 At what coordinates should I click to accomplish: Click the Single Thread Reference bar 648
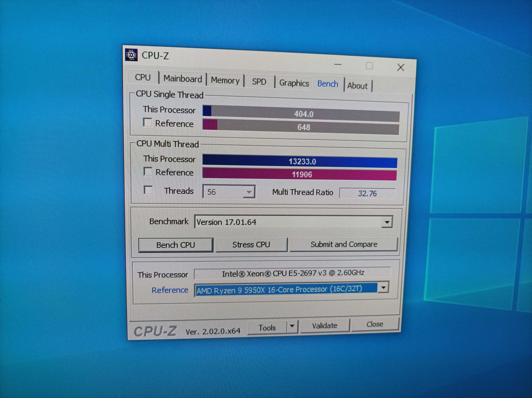pos(301,127)
